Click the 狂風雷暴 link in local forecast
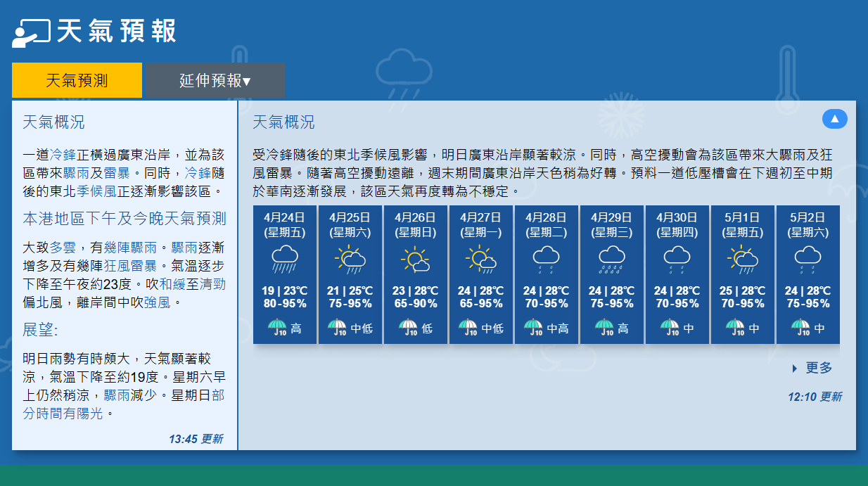The height and width of the screenshot is (486, 868). (131, 267)
